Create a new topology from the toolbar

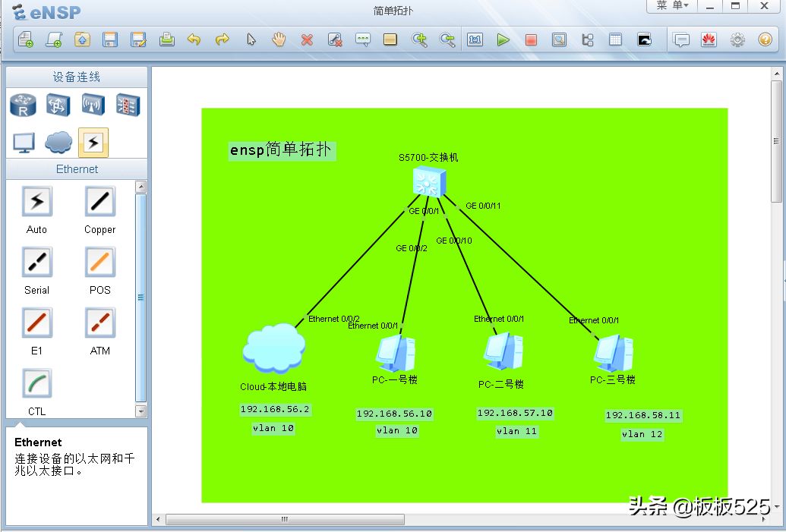(x=26, y=39)
